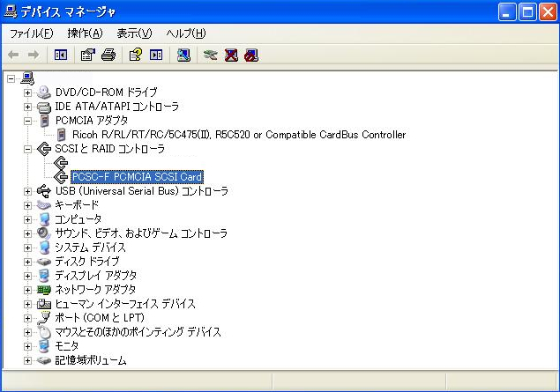Toggle the console tree pane toolbar icon
This screenshot has height=392, width=560.
pos(61,55)
